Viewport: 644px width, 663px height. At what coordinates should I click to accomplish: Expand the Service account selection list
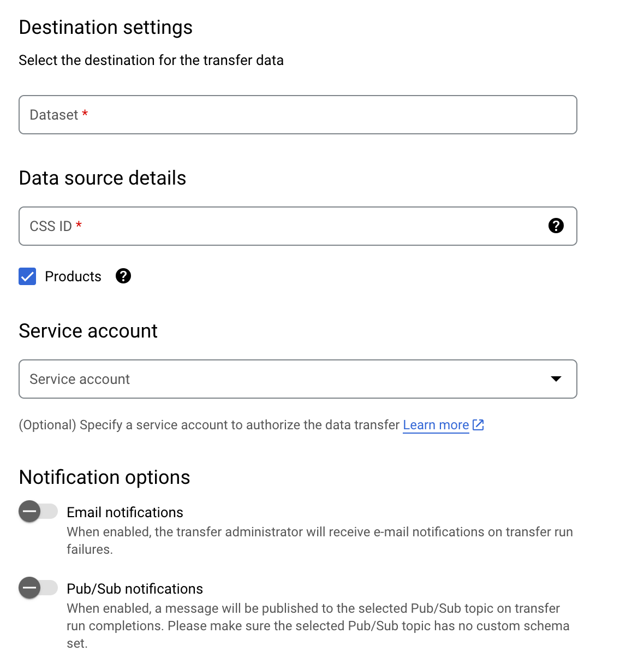pos(297,379)
